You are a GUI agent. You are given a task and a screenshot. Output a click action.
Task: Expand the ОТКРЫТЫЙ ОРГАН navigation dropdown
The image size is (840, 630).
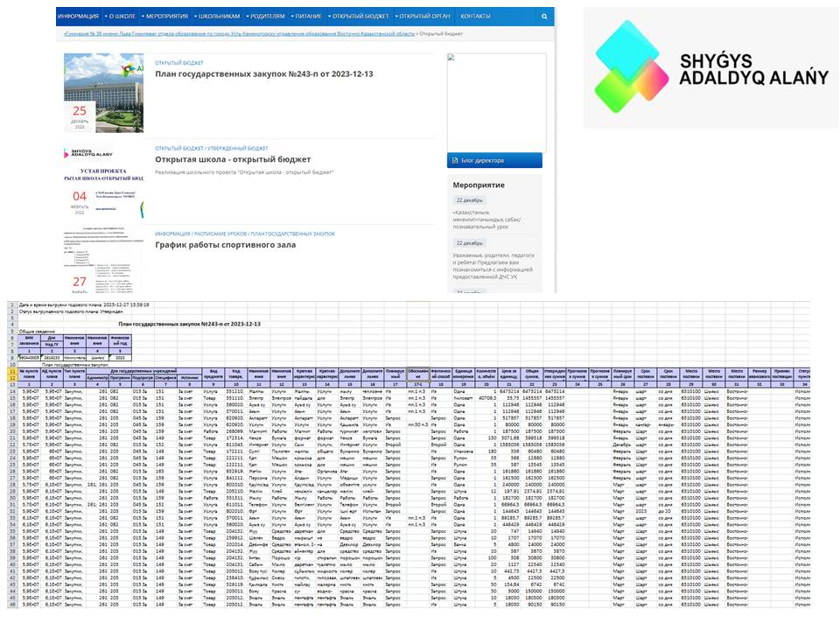(423, 17)
